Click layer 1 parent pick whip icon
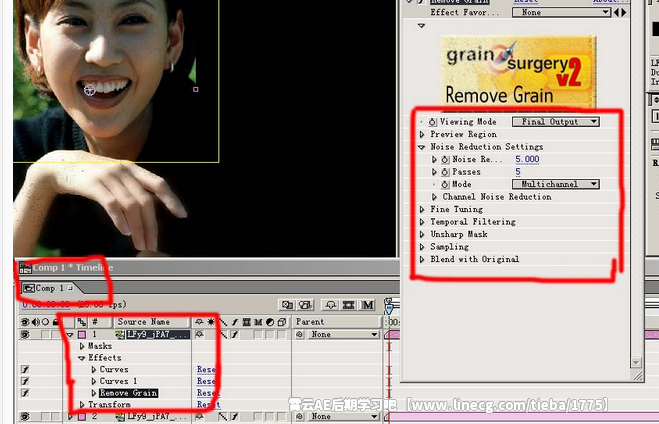 coord(299,334)
